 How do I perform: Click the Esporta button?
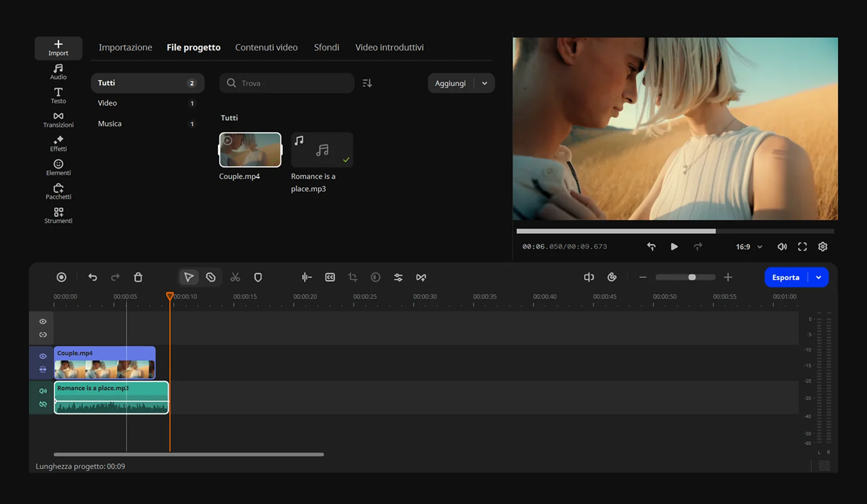click(785, 277)
